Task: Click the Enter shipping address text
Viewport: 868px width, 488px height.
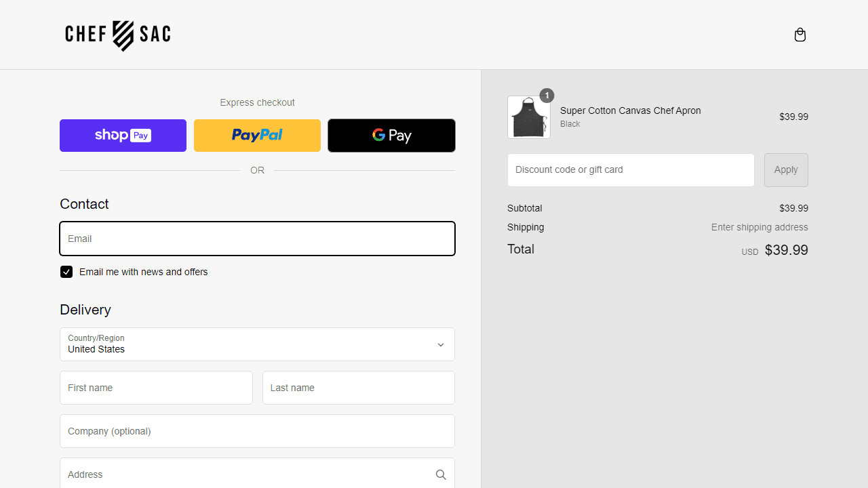Action: pyautogui.click(x=759, y=227)
